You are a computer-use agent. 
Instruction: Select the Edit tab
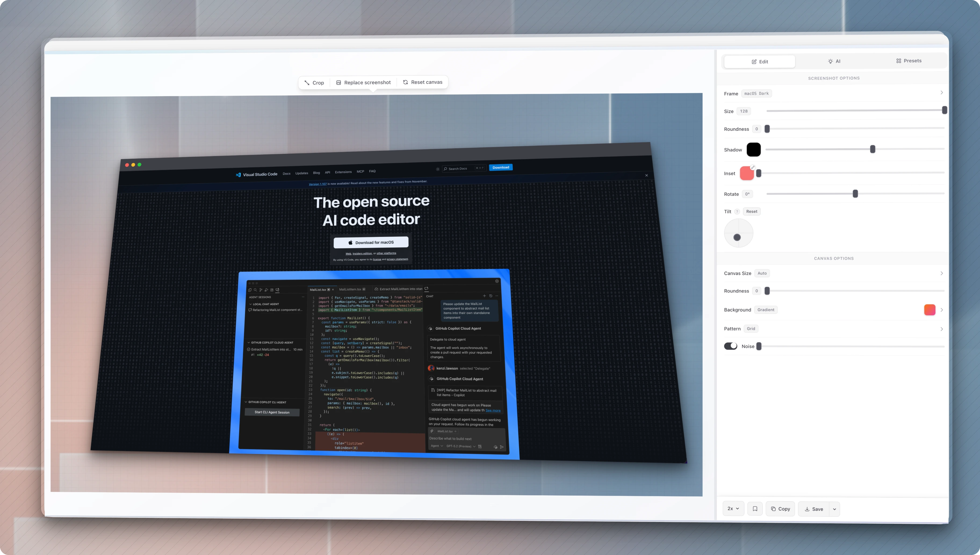[x=760, y=62]
